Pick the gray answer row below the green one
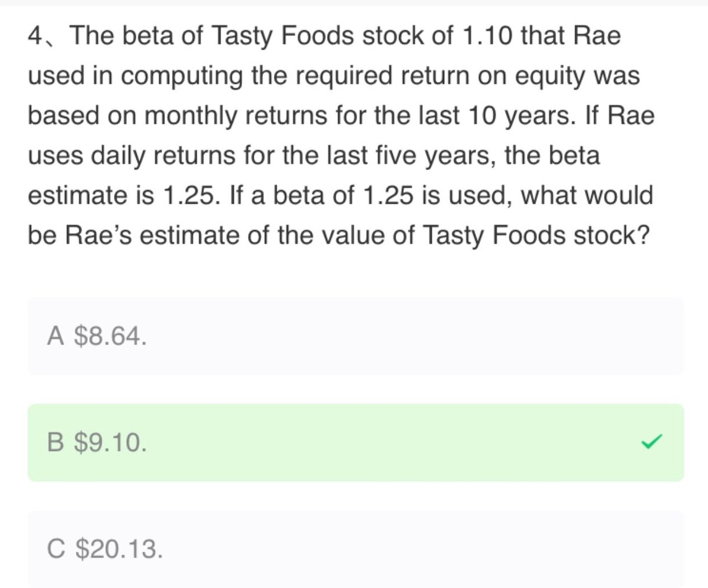 356,548
